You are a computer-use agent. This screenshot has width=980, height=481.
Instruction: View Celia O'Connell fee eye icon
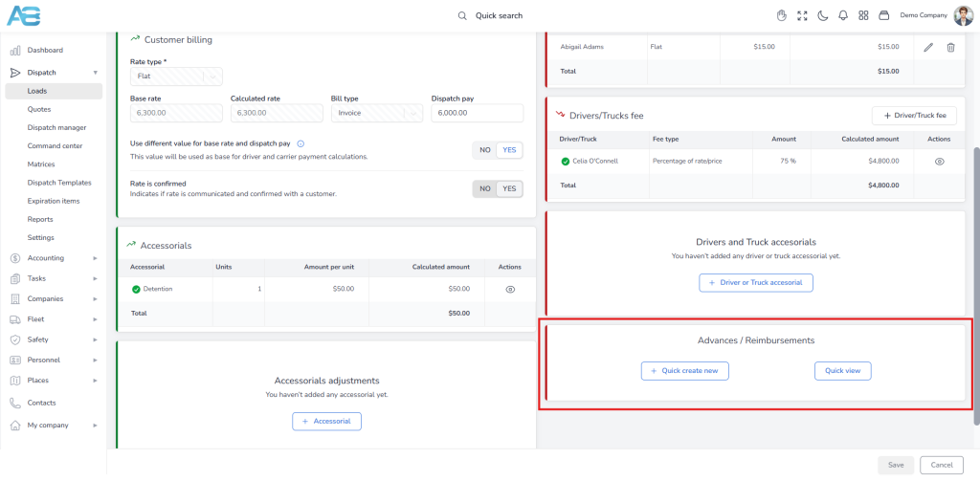[939, 162]
